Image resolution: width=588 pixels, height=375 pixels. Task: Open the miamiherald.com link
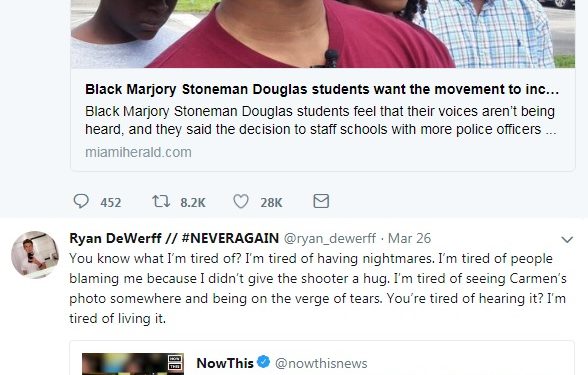[138, 152]
